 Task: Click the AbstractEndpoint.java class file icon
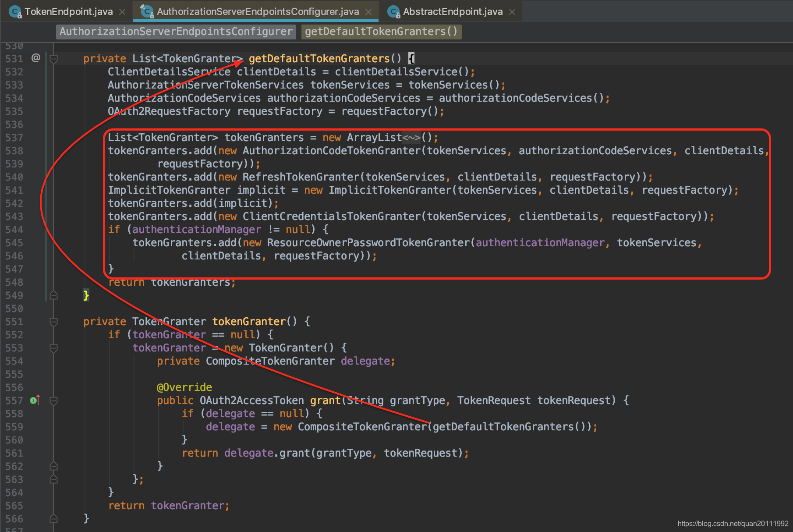[394, 12]
